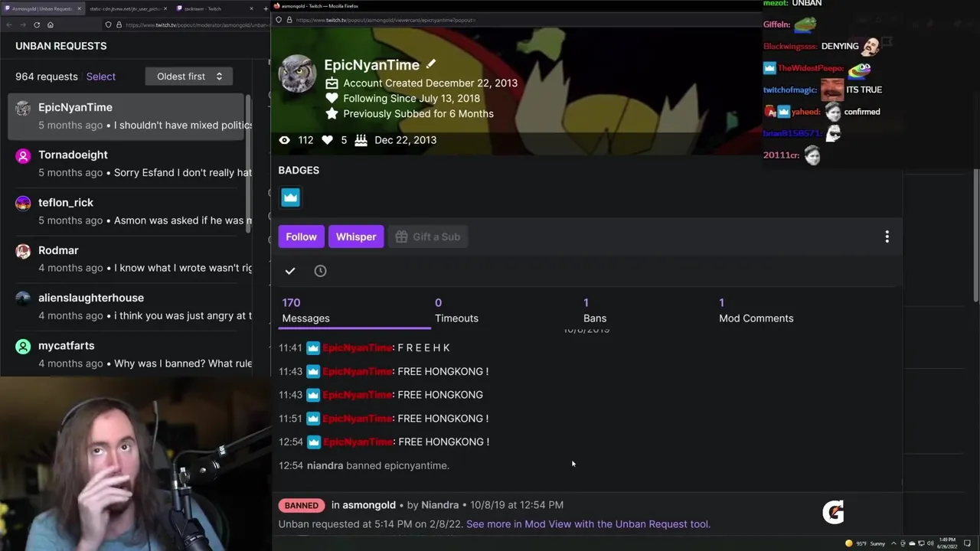Click the right-side page scrollbar
980x551 pixels.
975,235
